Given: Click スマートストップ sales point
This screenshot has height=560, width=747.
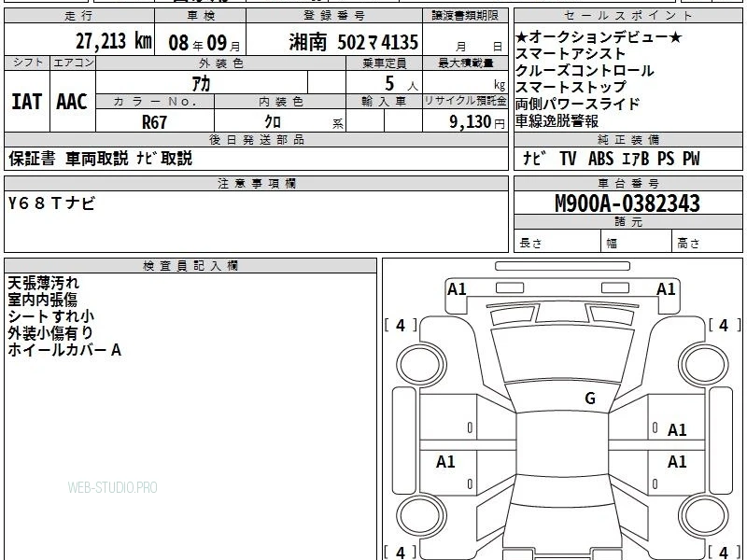Looking at the screenshot, I should pos(571,87).
